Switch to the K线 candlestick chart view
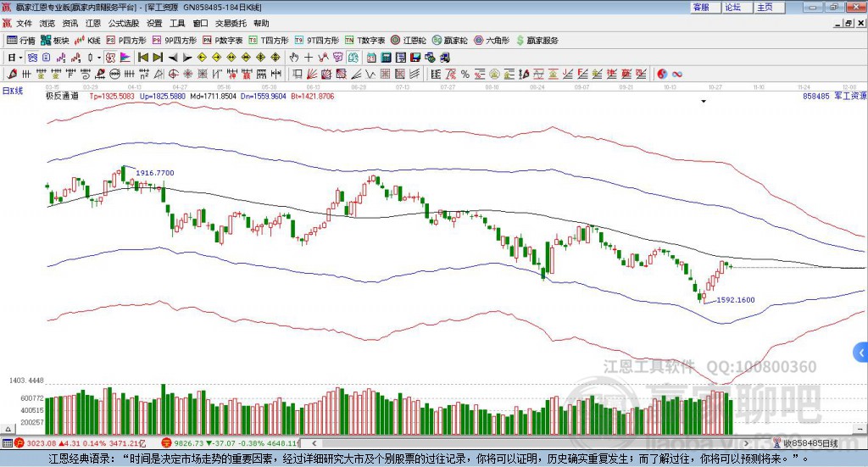 tap(87, 40)
